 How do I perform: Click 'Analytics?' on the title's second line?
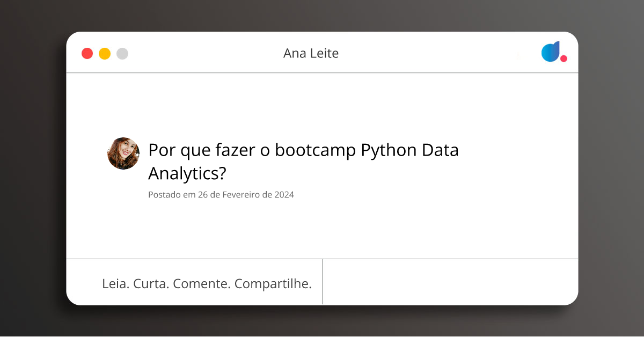pos(187,173)
